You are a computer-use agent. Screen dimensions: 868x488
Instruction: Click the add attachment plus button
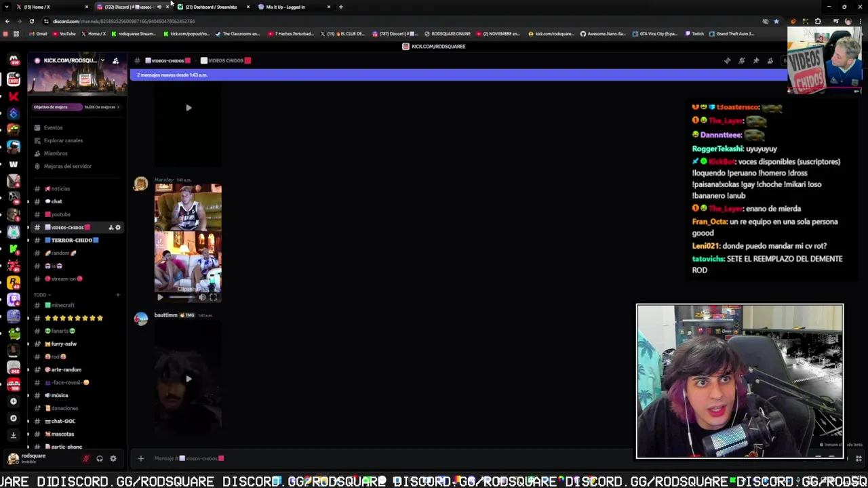coord(141,458)
